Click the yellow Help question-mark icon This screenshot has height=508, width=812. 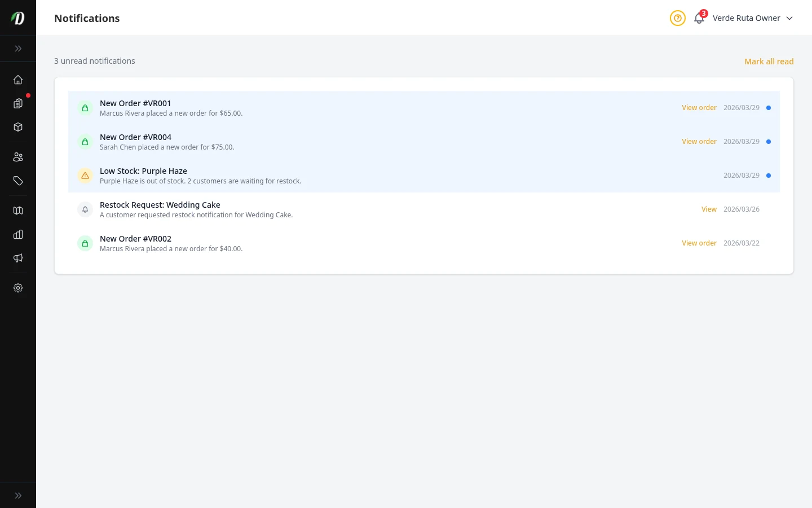coord(677,18)
